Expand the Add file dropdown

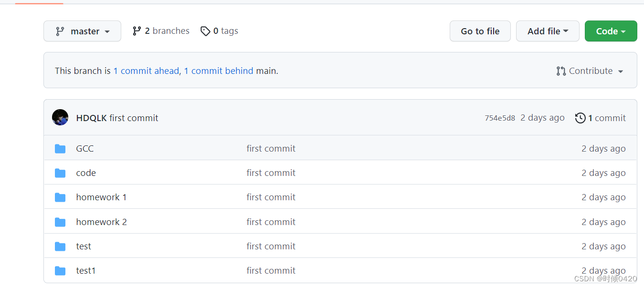tap(548, 31)
